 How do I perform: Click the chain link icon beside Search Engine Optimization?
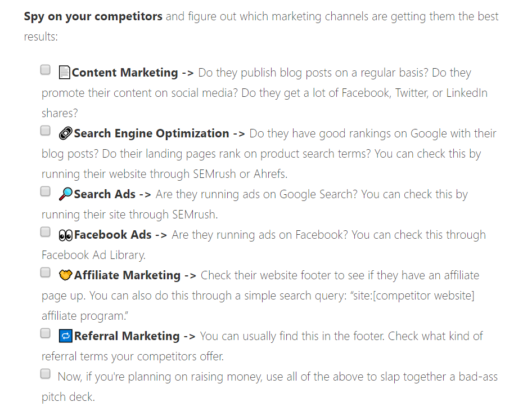tap(64, 133)
